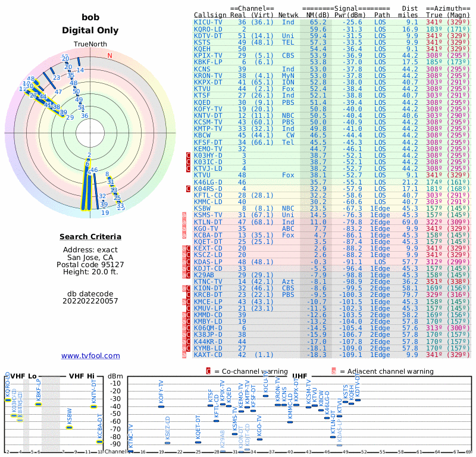Click the 'Postal code 95127' text
Screen dimensions: 476x457
[x=90, y=264]
